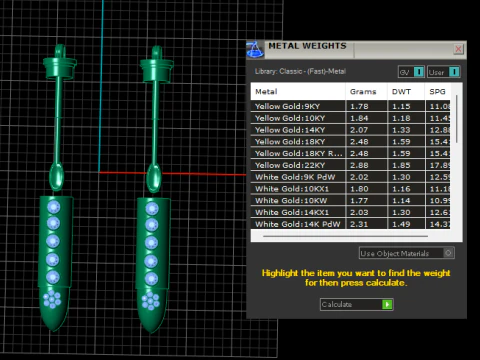Select the right green earring model
Viewport: 480px width, 360px height.
pyautogui.click(x=154, y=190)
